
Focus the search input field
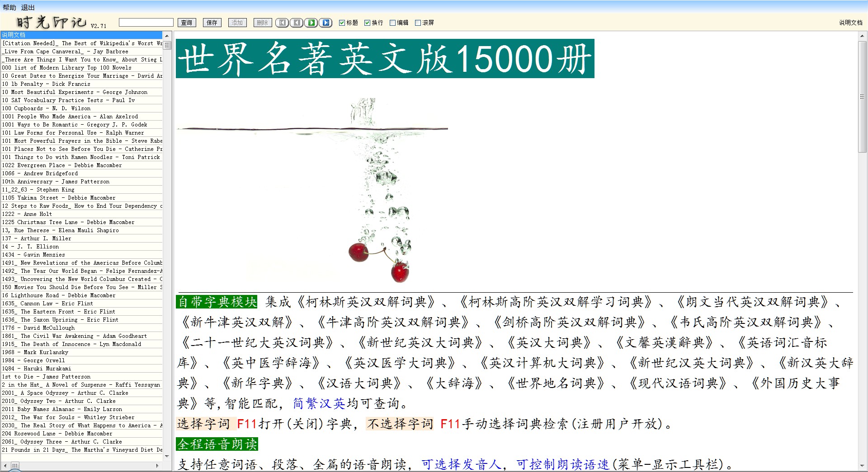click(x=146, y=23)
